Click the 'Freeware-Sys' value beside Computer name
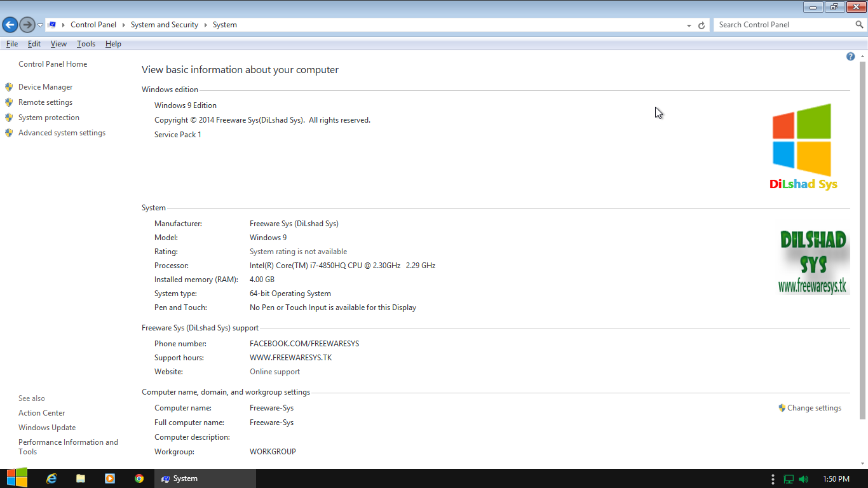This screenshot has width=868, height=488. click(271, 408)
